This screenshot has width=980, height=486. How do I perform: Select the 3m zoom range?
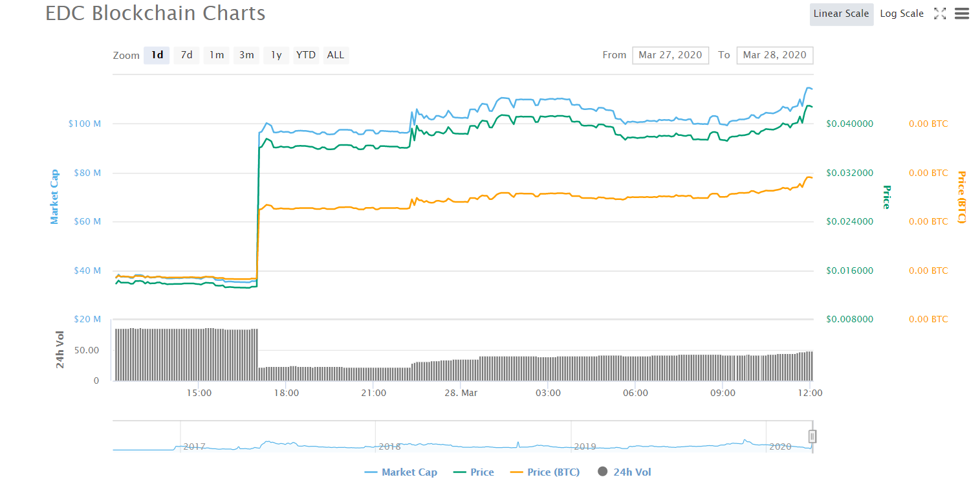[246, 55]
